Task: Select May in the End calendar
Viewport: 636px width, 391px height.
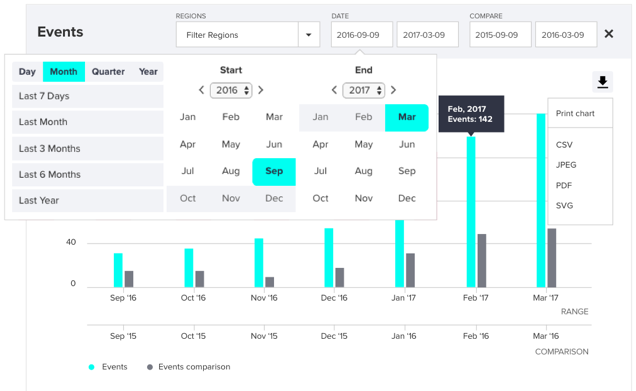Action: (363, 144)
